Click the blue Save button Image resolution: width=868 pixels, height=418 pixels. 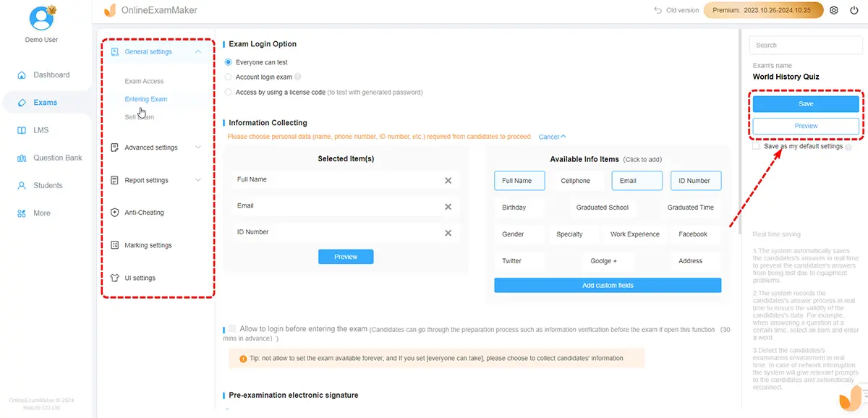click(x=806, y=104)
